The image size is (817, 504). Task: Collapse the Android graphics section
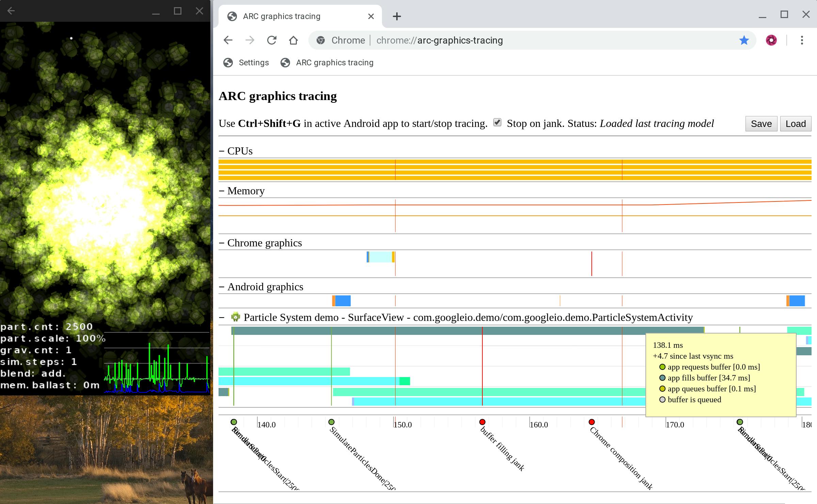(x=222, y=287)
